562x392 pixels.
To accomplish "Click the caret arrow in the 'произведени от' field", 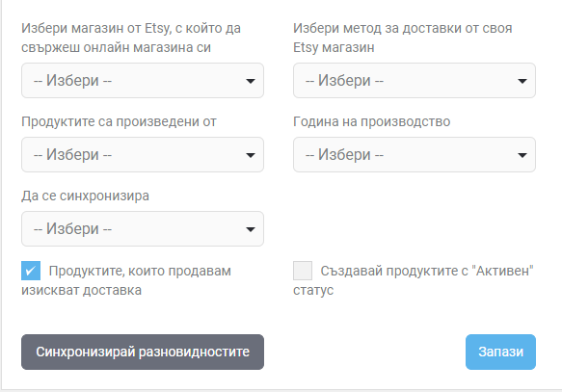I will coord(251,155).
